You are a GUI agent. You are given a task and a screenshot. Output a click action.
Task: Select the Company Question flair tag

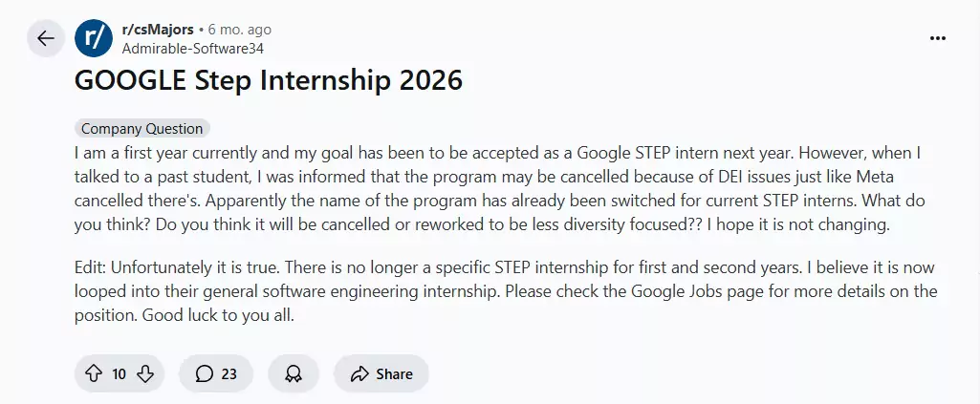(142, 129)
